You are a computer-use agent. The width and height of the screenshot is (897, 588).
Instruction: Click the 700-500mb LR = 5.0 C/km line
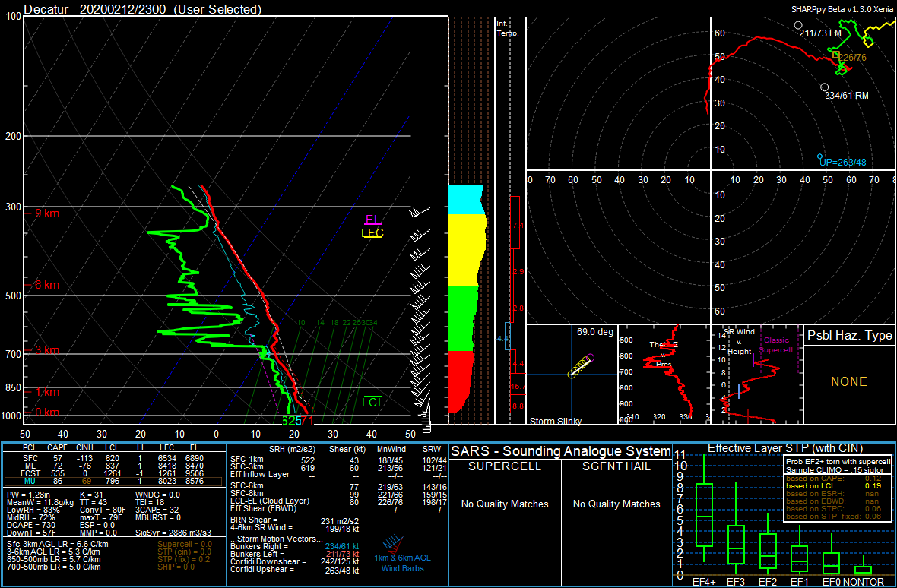(x=54, y=567)
